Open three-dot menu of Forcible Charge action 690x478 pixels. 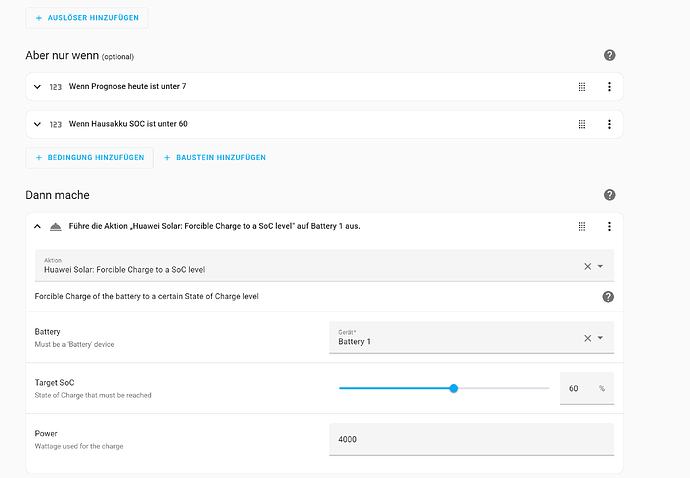coord(609,226)
